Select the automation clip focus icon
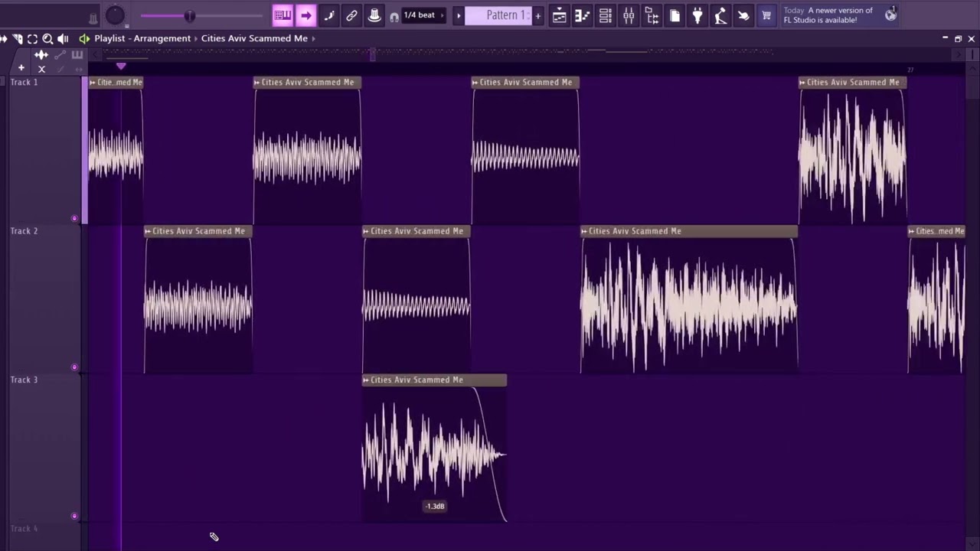Viewport: 980px width, 551px height. coord(60,55)
